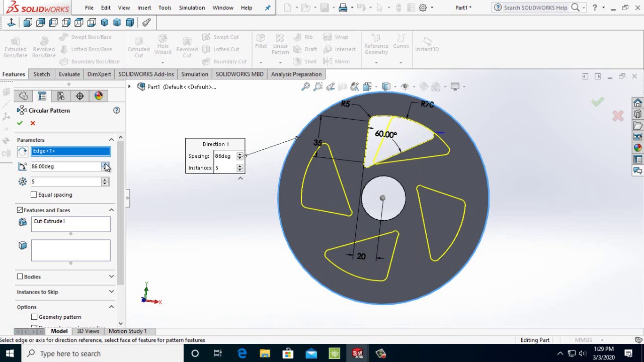Image resolution: width=644 pixels, height=362 pixels.
Task: Accept the Circular Pattern with green checkmark
Action: (20, 123)
